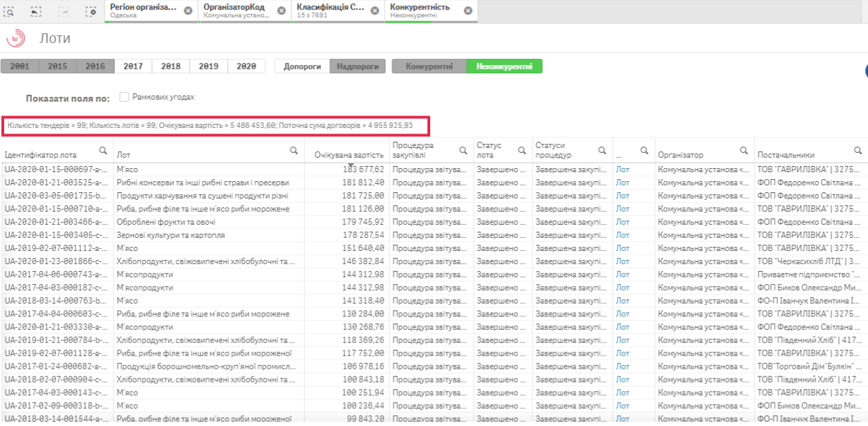The height and width of the screenshot is (426, 868).
Task: Open Лот link for Оброблені фрукти row
Action: point(622,222)
